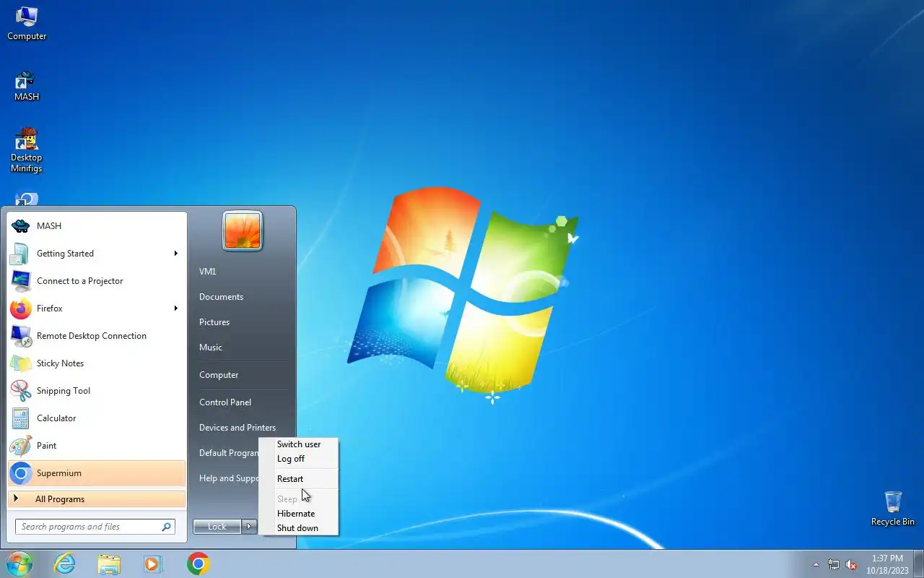The image size is (924, 578).
Task: Open Remote Desktop Connection
Action: pos(97,336)
